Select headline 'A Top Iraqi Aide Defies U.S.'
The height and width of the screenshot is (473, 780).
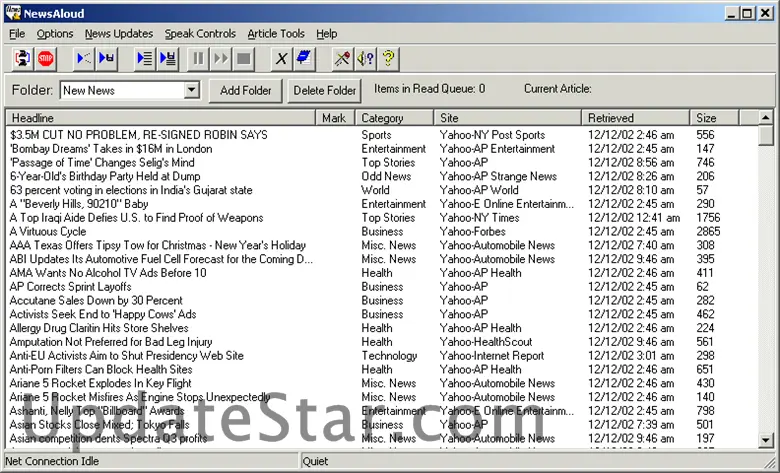[x=136, y=218]
